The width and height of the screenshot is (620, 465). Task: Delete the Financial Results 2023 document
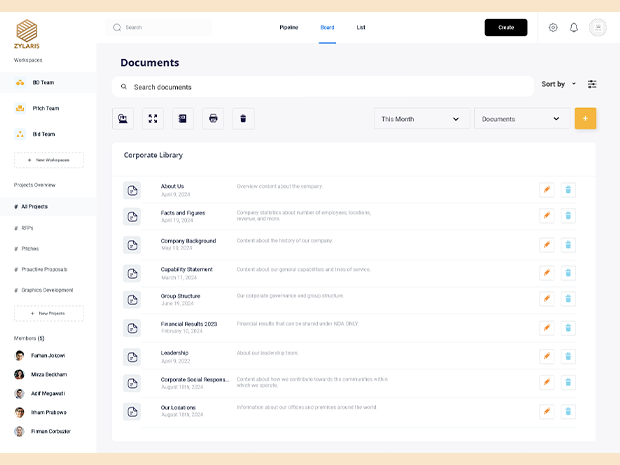tap(568, 328)
